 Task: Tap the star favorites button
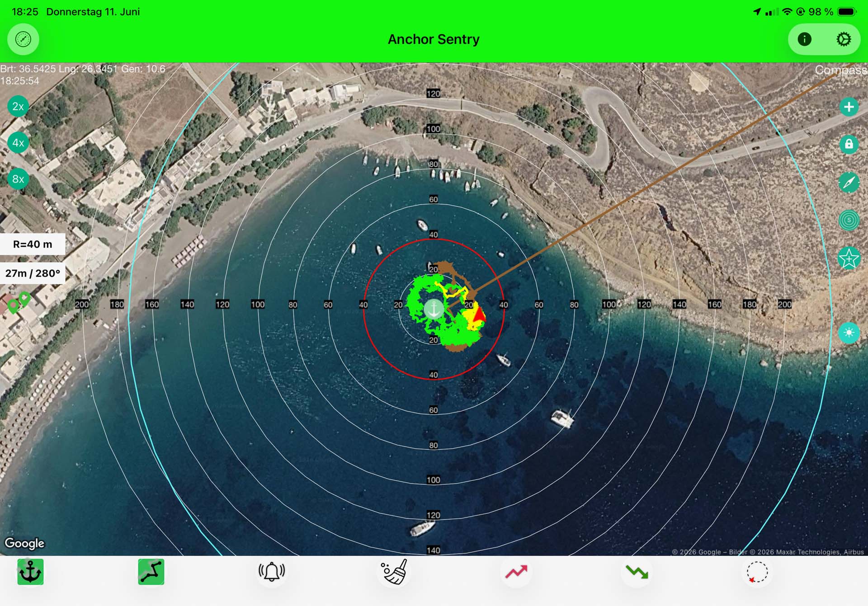pyautogui.click(x=849, y=259)
